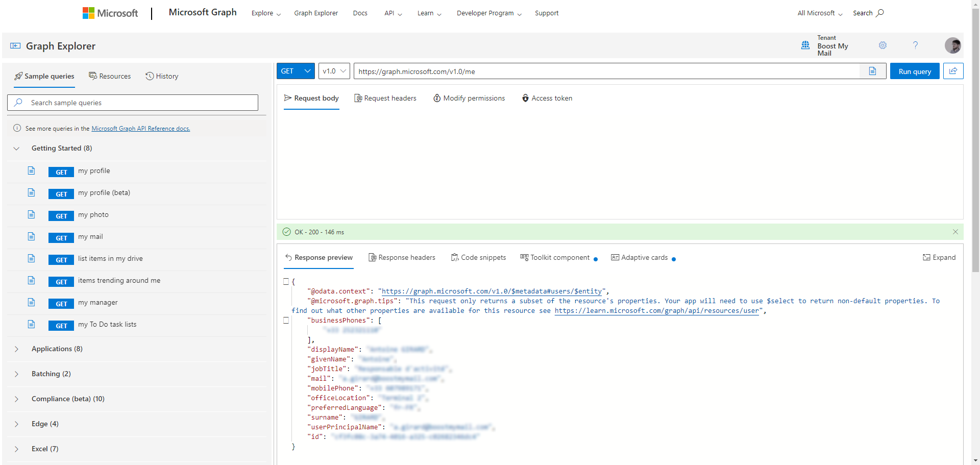980x465 pixels.
Task: Switch to the Request headers tab
Action: [x=385, y=99]
